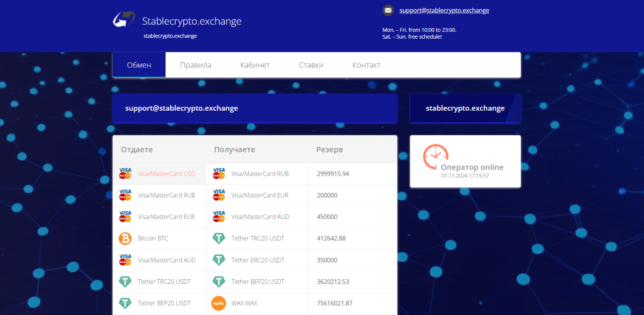Image resolution: width=644 pixels, height=315 pixels.
Task: Open the Кабинет section
Action: [255, 64]
